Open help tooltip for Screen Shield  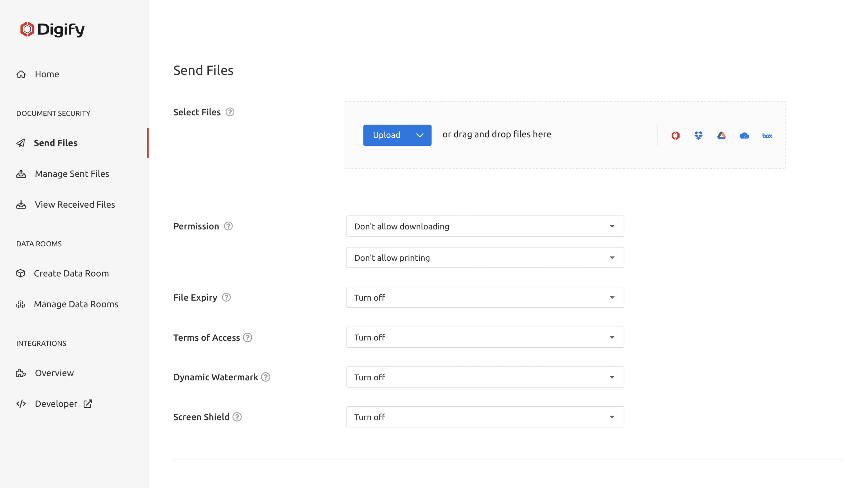tap(237, 417)
